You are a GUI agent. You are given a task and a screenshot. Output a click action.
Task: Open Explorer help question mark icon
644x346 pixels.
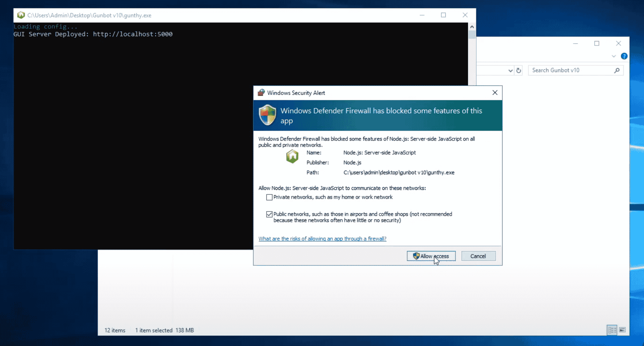[x=624, y=56]
